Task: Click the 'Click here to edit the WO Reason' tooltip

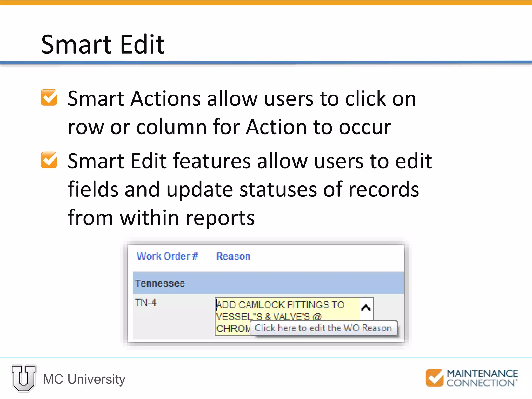Action: (323, 328)
